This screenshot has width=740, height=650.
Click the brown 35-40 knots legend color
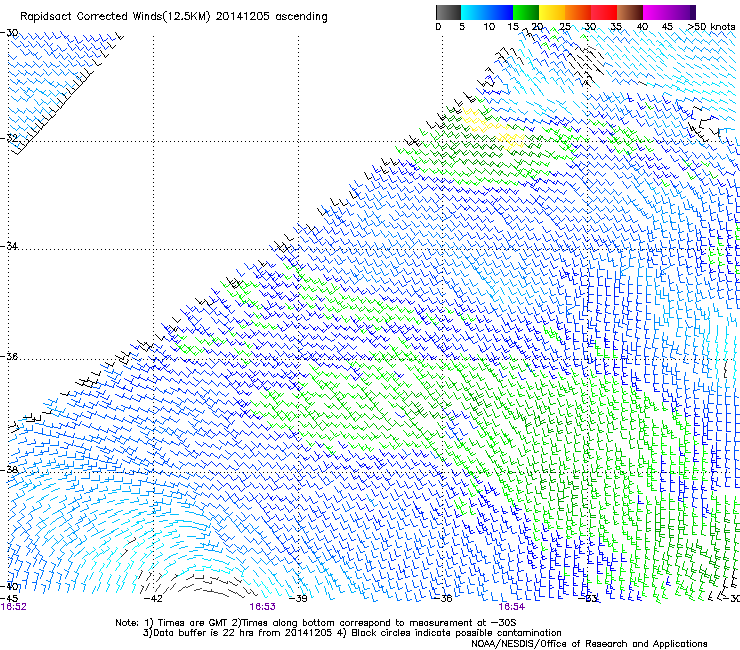click(x=630, y=12)
